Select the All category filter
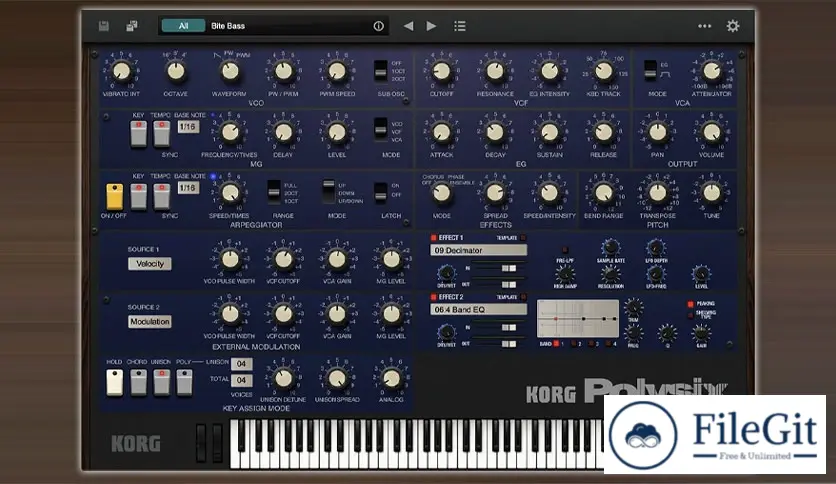This screenshot has width=836, height=484. 183,26
